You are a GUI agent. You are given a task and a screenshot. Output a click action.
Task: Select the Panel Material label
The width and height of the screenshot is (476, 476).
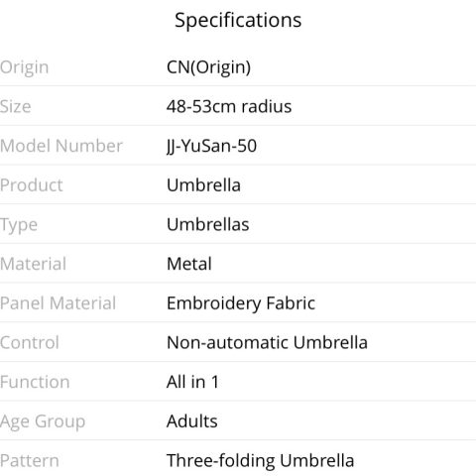pyautogui.click(x=59, y=303)
